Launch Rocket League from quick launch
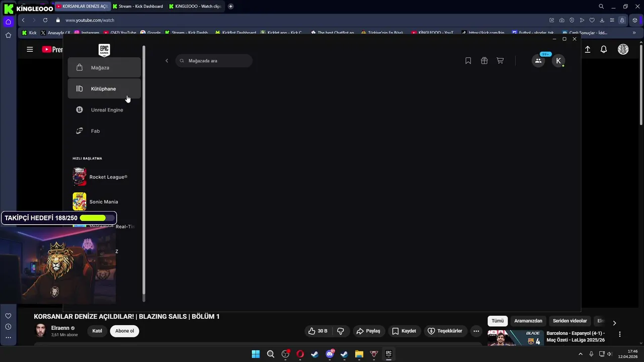The image size is (644, 362). pyautogui.click(x=104, y=177)
